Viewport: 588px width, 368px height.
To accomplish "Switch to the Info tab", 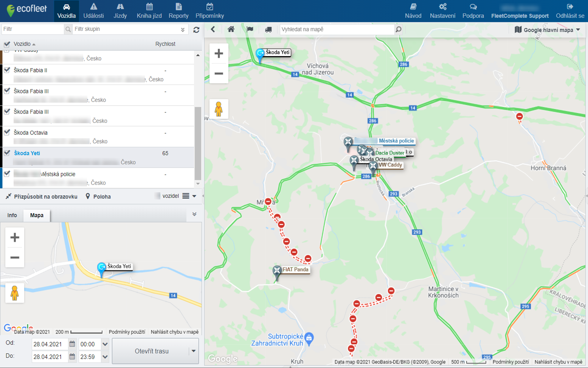I will click(x=12, y=215).
